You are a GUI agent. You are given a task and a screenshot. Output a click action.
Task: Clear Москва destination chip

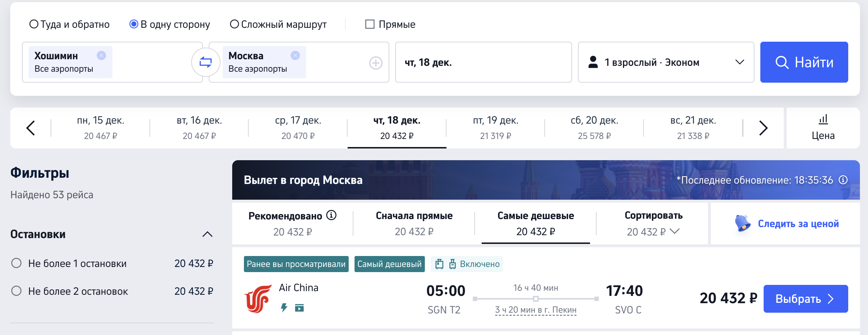coord(295,55)
